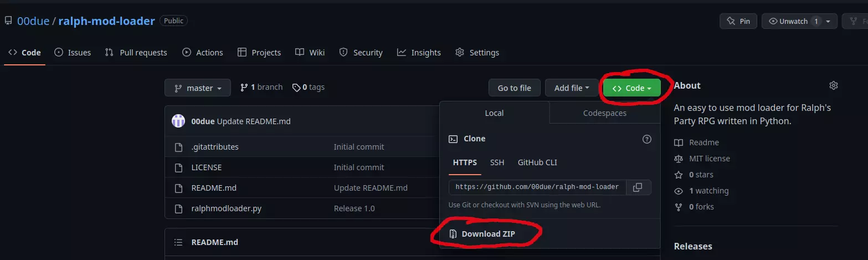Screen dimensions: 868x260
Task: Click the terminal icon next to Clone
Action: tap(453, 139)
